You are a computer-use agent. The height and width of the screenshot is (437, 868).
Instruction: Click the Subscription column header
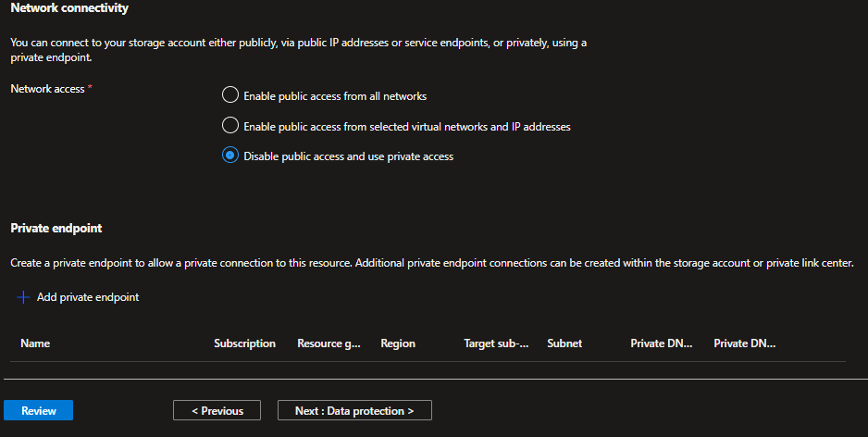click(244, 343)
